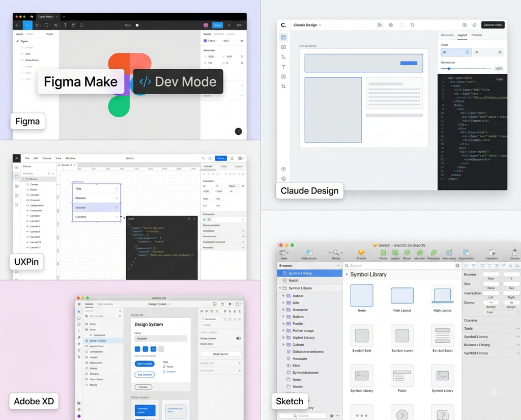This screenshot has height=420, width=521.
Task: Select the Content row on UXPin canvas
Action: [96, 217]
